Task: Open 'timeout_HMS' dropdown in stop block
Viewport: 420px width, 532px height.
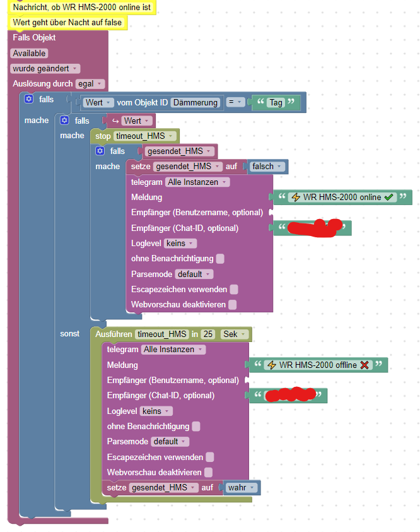Action: [x=145, y=136]
